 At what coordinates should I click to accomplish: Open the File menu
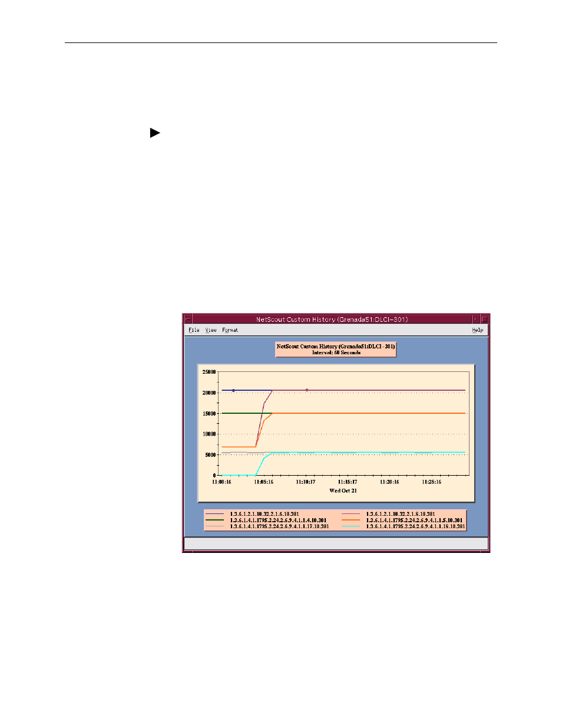[x=194, y=330]
